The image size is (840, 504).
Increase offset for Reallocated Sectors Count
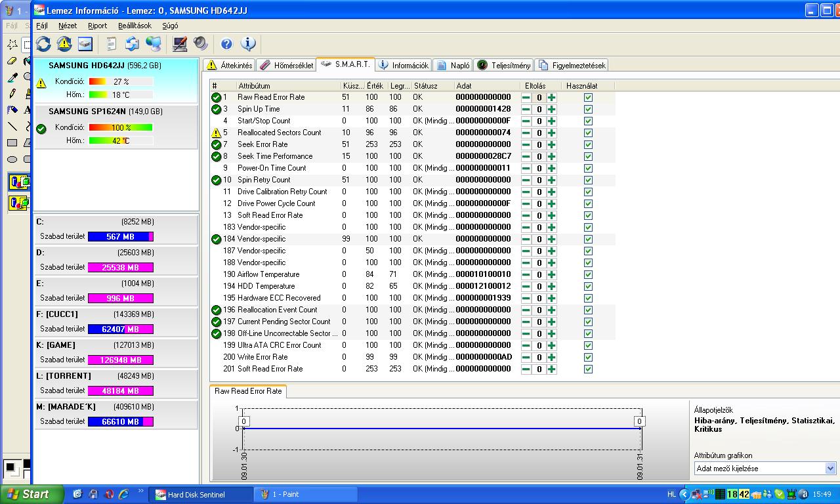click(551, 133)
